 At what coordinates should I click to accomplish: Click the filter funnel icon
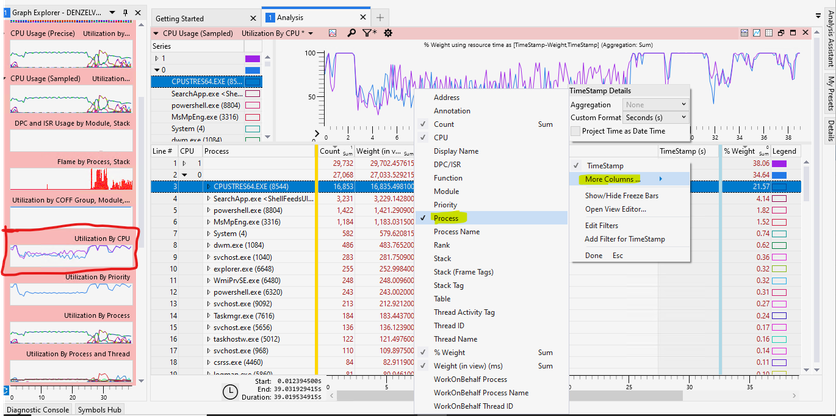tap(369, 33)
